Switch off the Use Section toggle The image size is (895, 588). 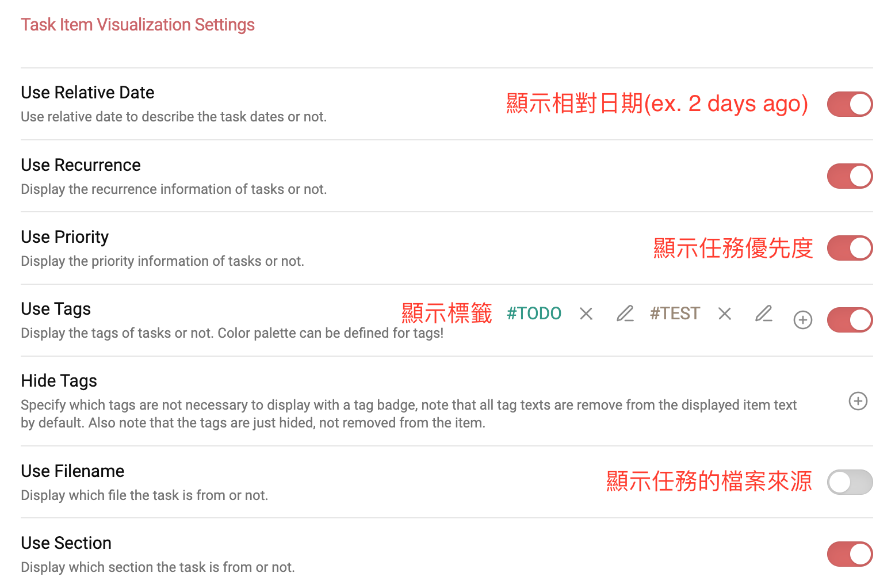[850, 554]
